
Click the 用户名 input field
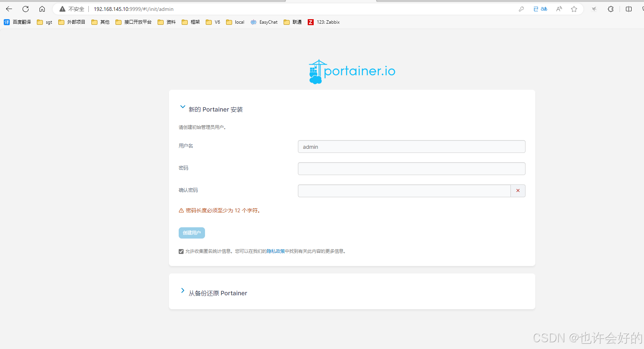(x=412, y=147)
